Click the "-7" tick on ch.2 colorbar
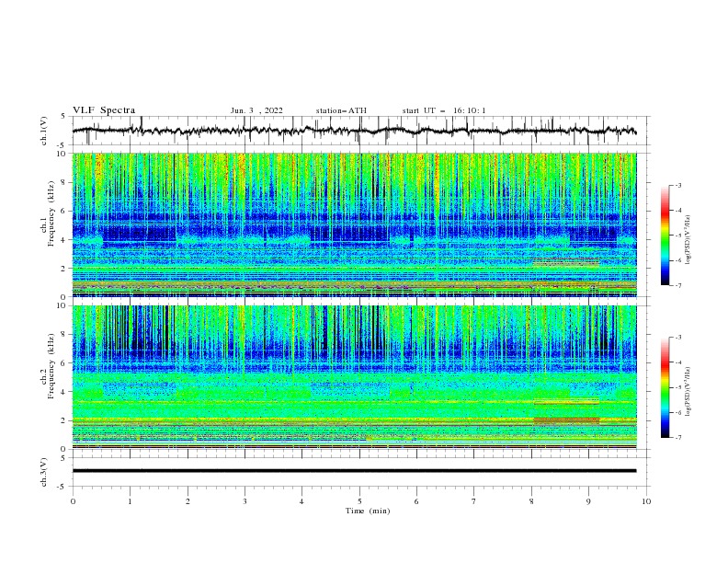Screen dimensions: 728x563 [x=677, y=437]
